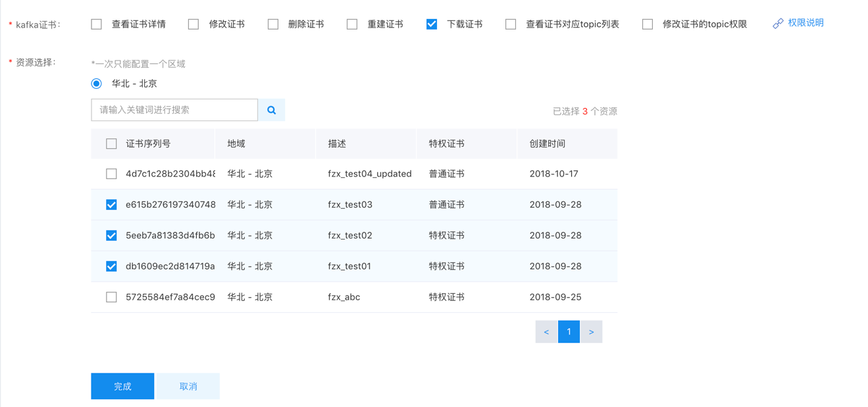Check the 删除证书 permission
Screen dimensions: 868x407
coord(273,24)
